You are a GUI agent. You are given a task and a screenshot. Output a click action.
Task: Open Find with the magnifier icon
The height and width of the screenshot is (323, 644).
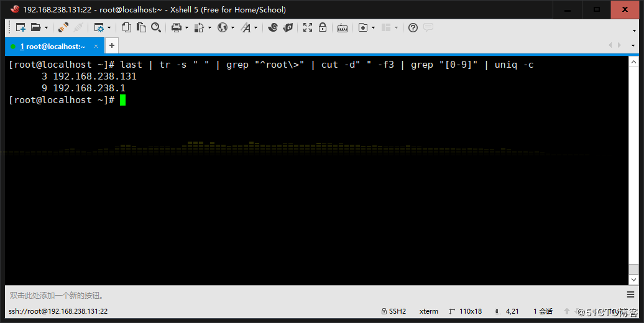point(156,27)
